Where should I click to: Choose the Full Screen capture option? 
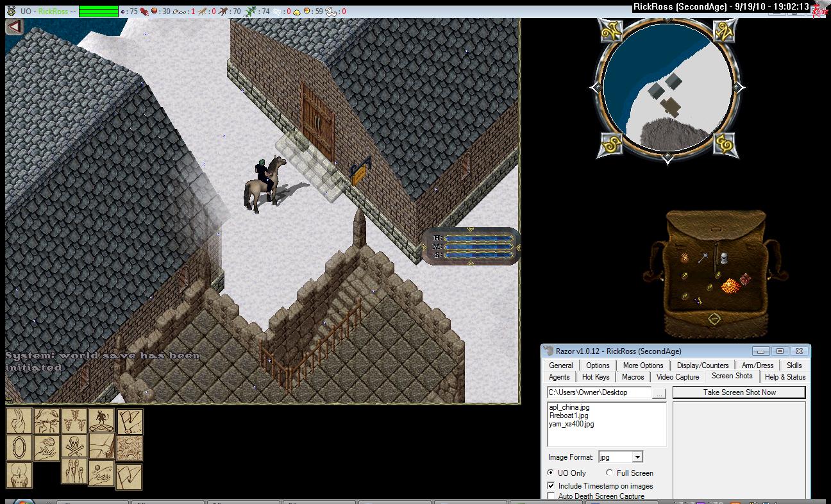pyautogui.click(x=609, y=473)
